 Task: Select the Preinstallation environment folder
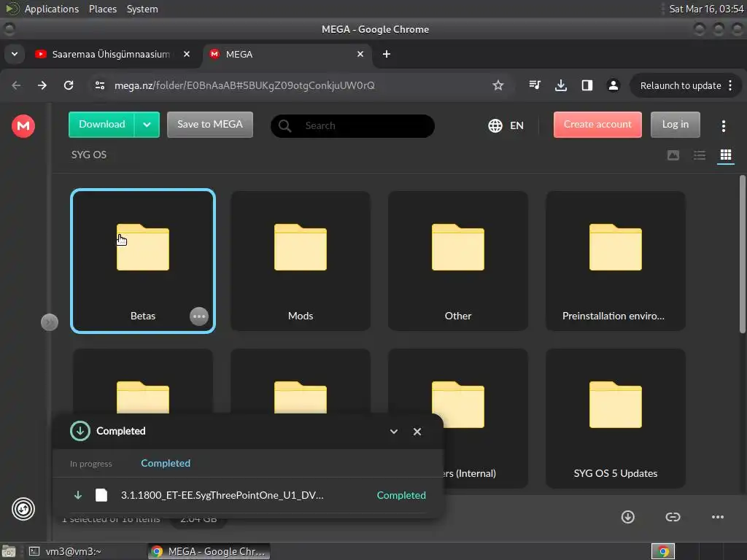point(616,261)
